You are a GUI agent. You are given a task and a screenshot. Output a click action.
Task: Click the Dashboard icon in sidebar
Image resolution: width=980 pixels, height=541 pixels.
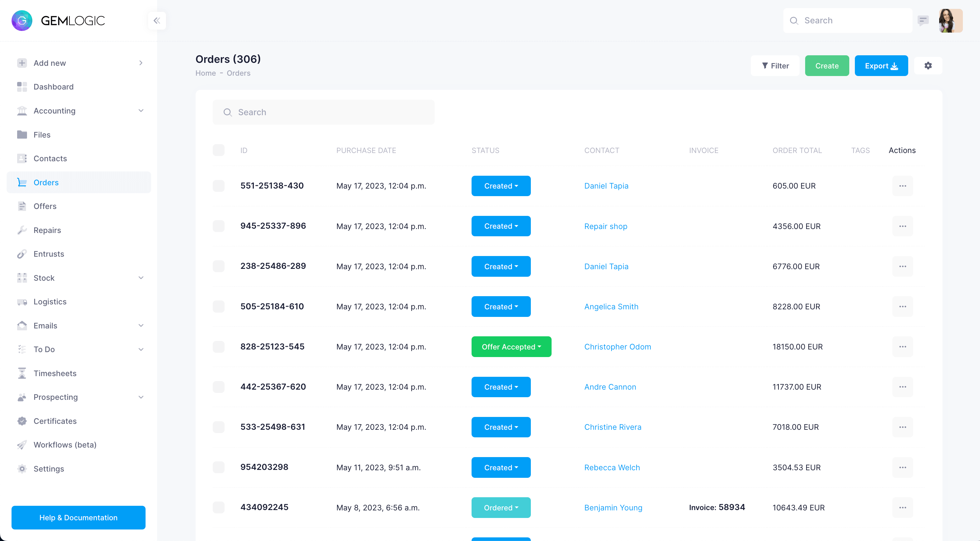22,87
